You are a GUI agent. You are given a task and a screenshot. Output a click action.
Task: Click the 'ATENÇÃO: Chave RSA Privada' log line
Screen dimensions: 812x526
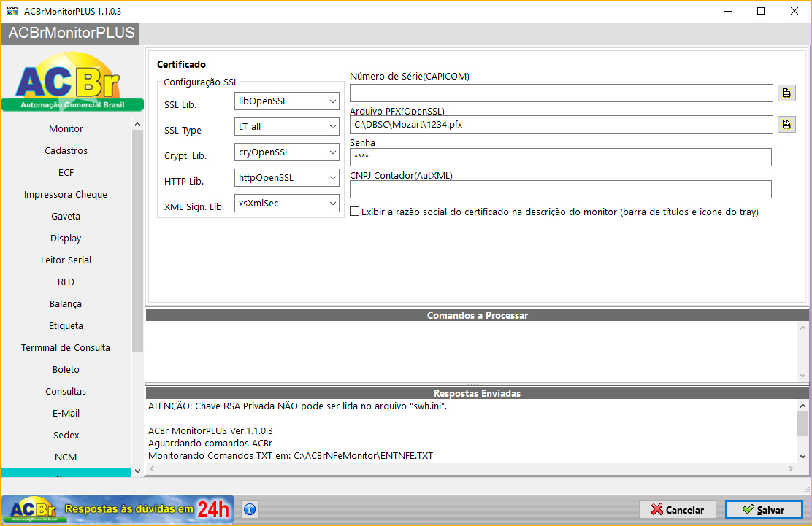pos(297,406)
